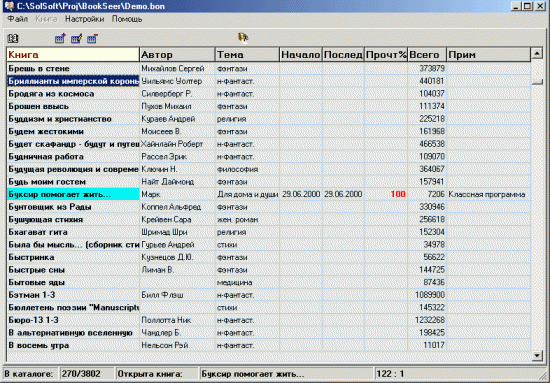Select the highlighted Буксир помогает жить... row
550x383 pixels.
click(269, 194)
